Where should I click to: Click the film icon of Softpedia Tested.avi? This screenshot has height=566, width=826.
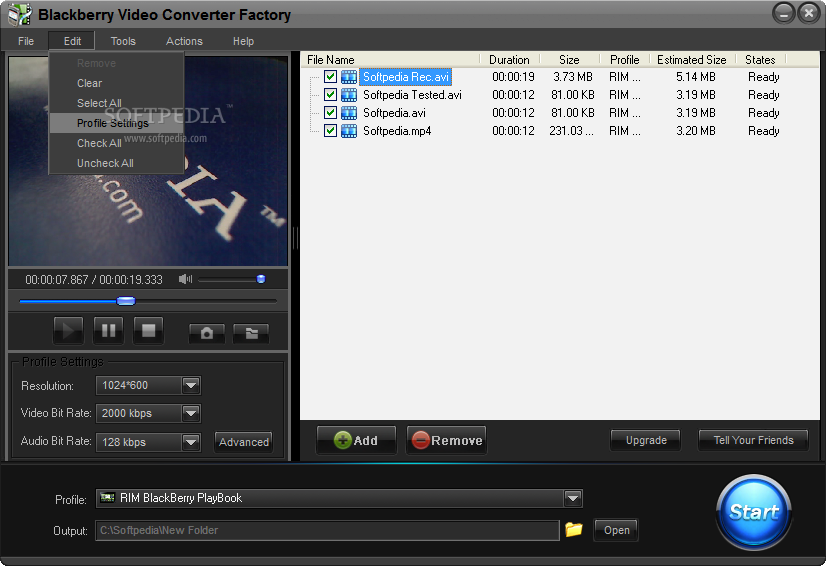349,95
